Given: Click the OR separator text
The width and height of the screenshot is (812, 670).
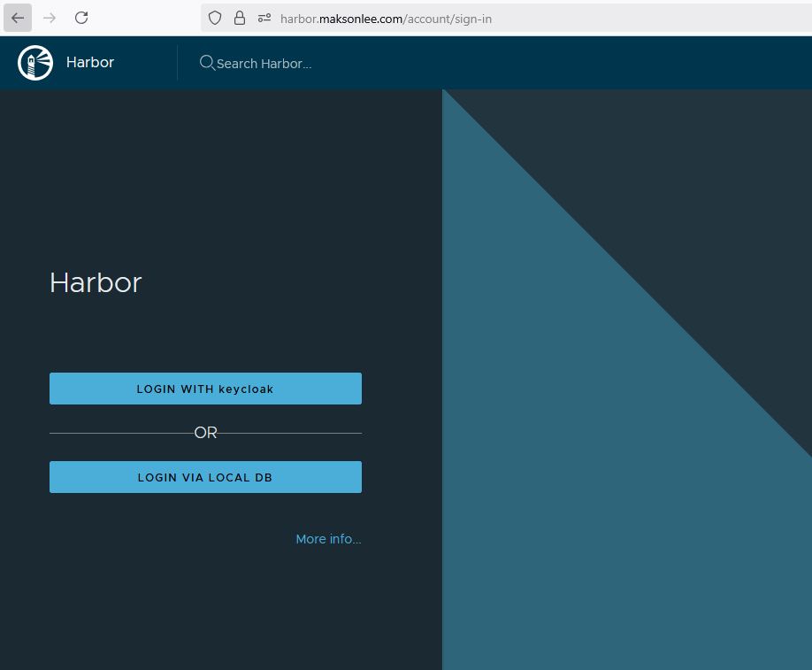Looking at the screenshot, I should (205, 433).
